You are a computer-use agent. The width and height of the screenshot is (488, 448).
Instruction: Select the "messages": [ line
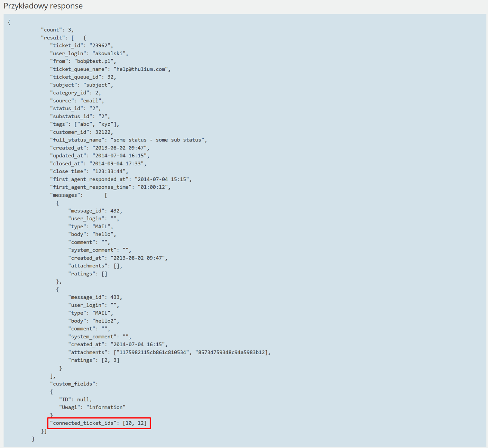(x=79, y=195)
